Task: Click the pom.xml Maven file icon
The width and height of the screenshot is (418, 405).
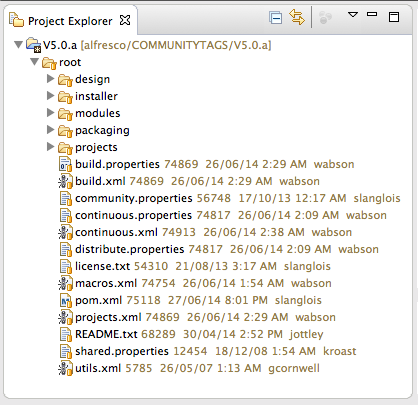Action: 66,300
